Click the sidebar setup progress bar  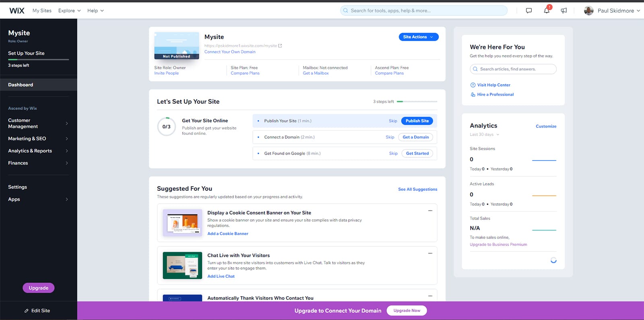[x=38, y=60]
